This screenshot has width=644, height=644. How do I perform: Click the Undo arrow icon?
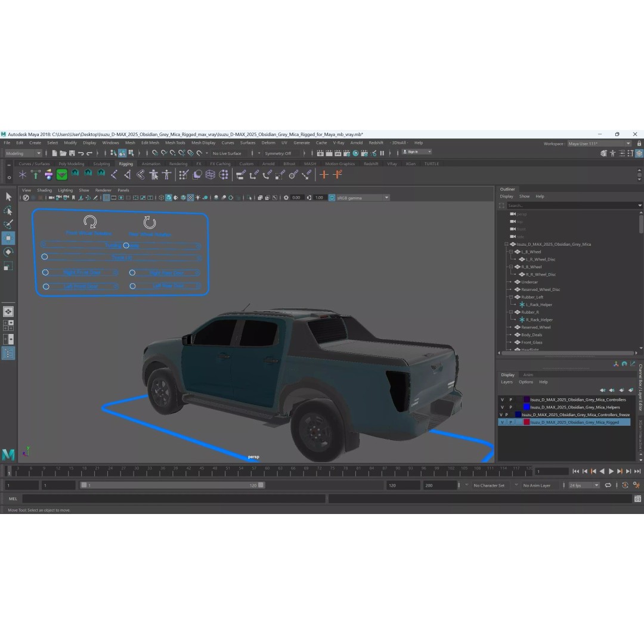click(x=81, y=153)
